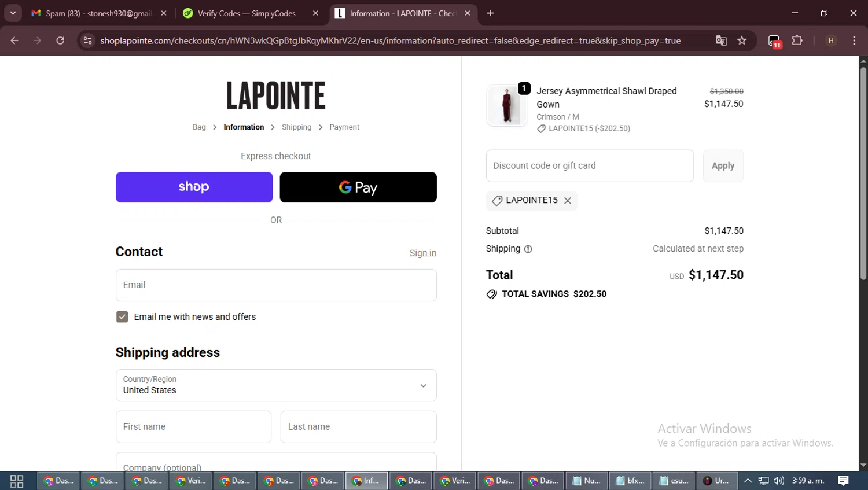View site information icon in address bar
Viewport: 868px width, 490px height.
click(x=87, y=40)
